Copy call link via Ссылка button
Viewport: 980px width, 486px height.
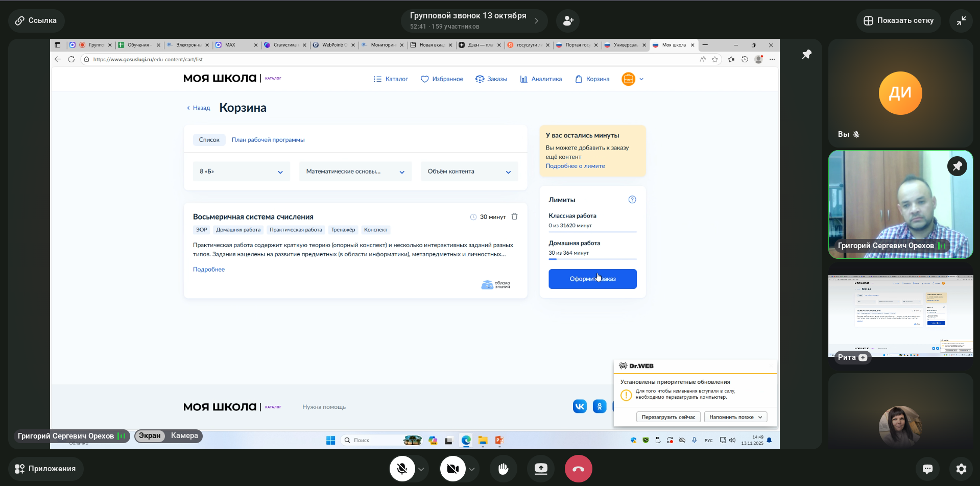36,21
